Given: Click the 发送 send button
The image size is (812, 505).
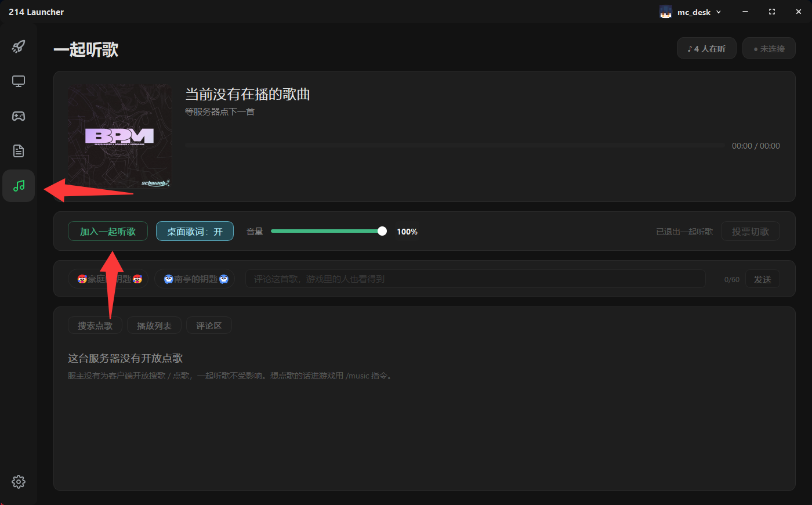Looking at the screenshot, I should (x=763, y=279).
